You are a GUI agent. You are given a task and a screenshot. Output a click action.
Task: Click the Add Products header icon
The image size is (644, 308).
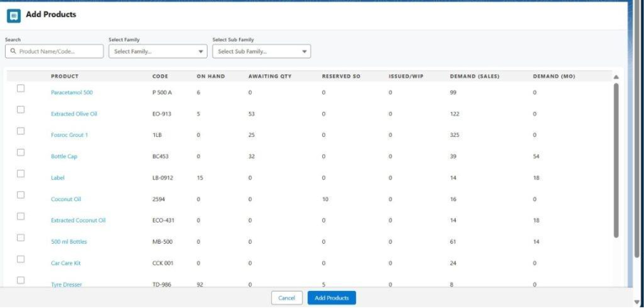15,15
